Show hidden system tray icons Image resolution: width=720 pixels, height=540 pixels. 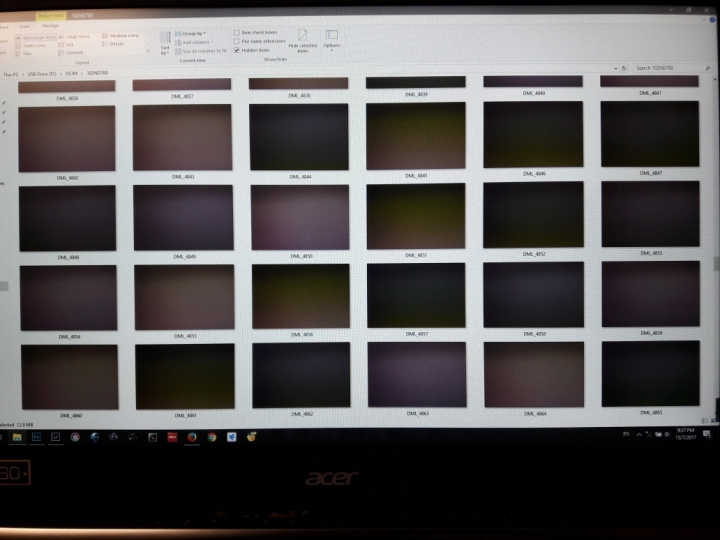pyautogui.click(x=639, y=434)
